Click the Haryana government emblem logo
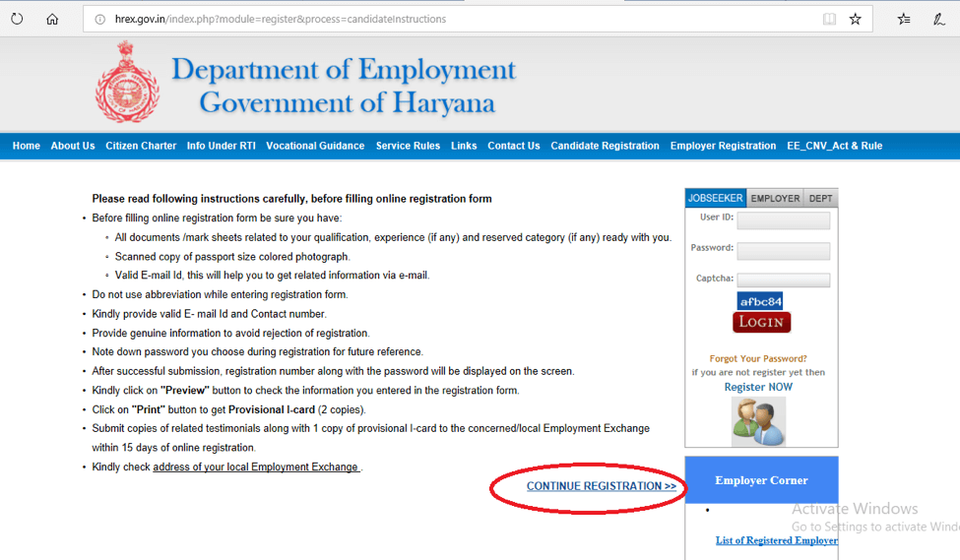This screenshot has width=960, height=560. (127, 82)
